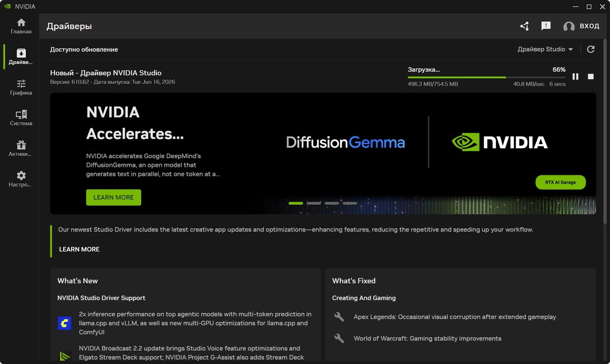Click the What's New heading
This screenshot has height=364, width=610.
click(x=78, y=281)
